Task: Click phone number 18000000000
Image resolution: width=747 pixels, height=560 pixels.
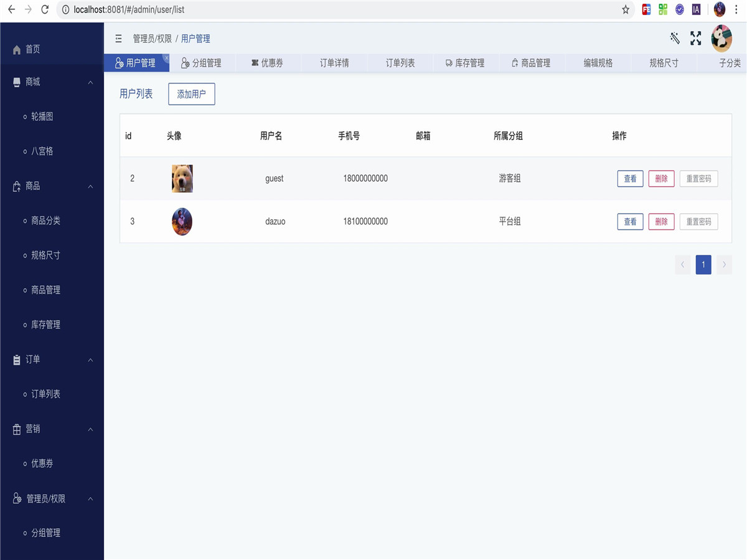Action: pos(365,179)
